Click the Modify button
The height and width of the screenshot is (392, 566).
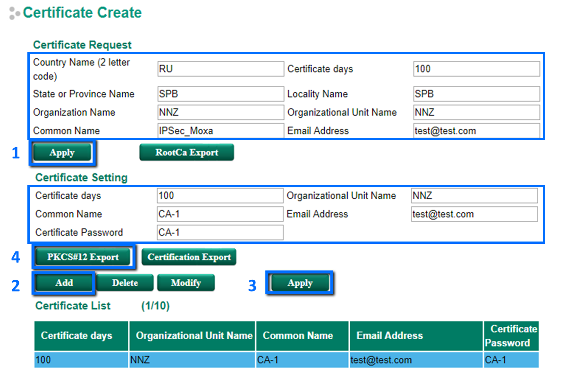tap(186, 283)
